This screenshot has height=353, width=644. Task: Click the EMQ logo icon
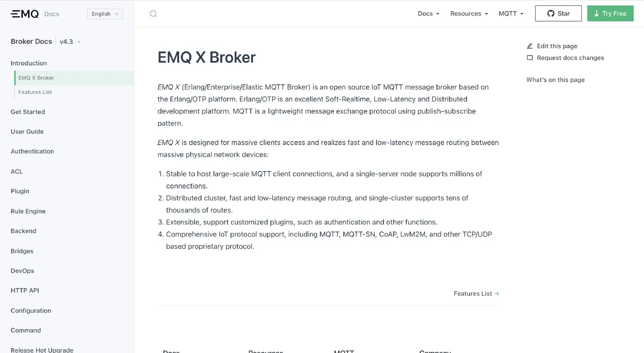25,14
